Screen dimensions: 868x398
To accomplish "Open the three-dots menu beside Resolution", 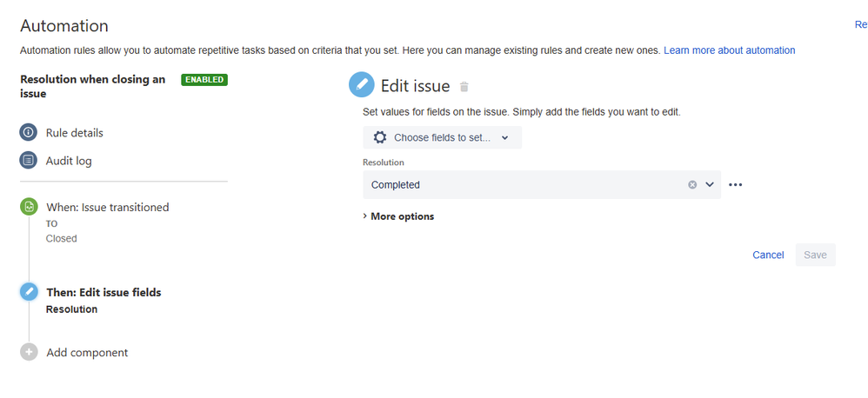I will pos(735,184).
